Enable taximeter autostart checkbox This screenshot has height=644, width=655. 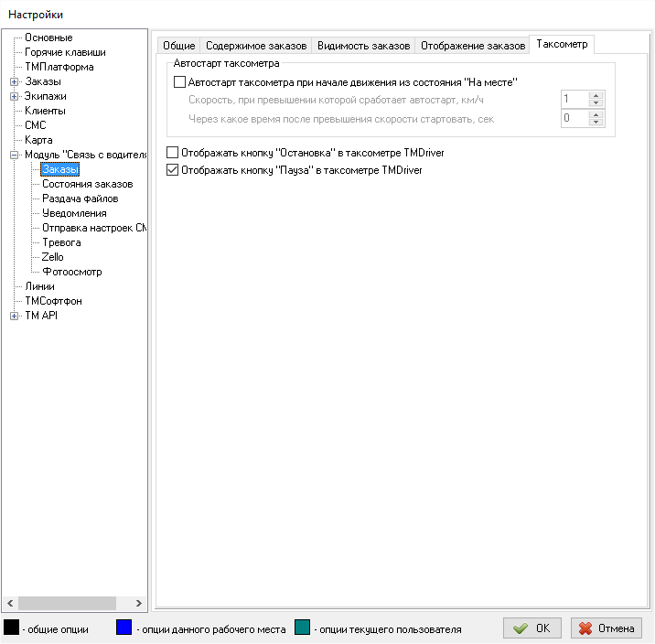179,81
